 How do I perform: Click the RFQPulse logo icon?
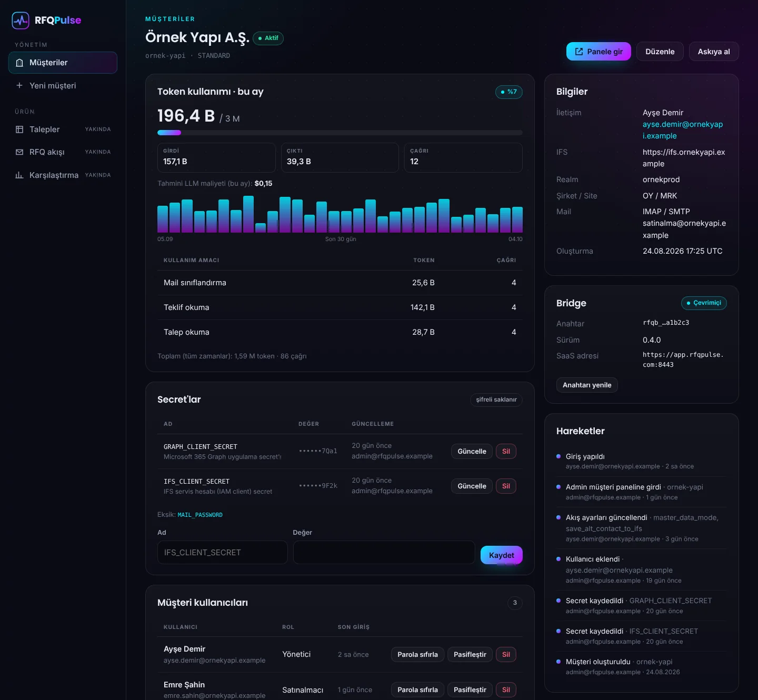(x=21, y=21)
